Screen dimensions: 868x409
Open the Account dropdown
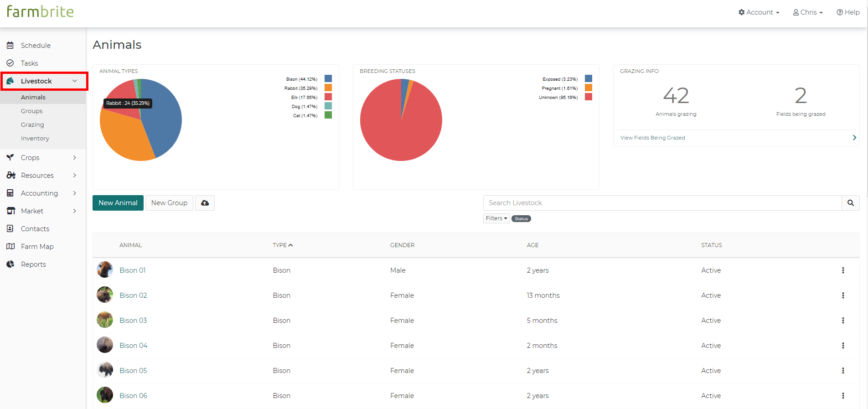(759, 12)
